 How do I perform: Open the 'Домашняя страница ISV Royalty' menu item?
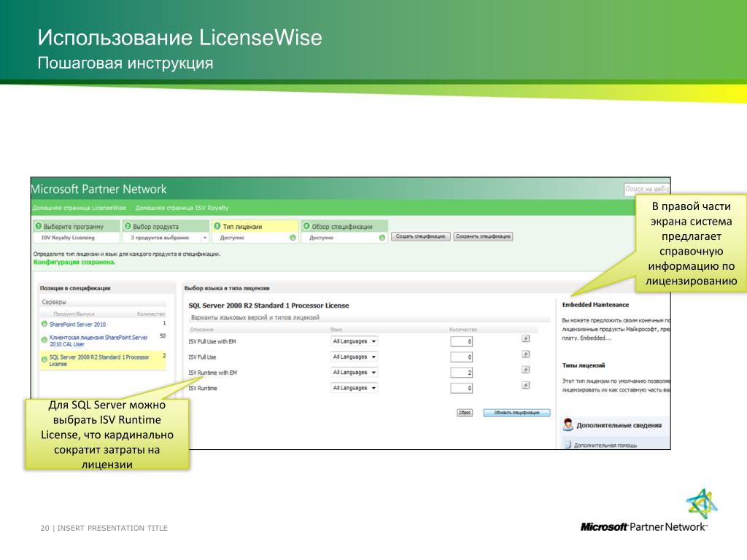point(182,208)
